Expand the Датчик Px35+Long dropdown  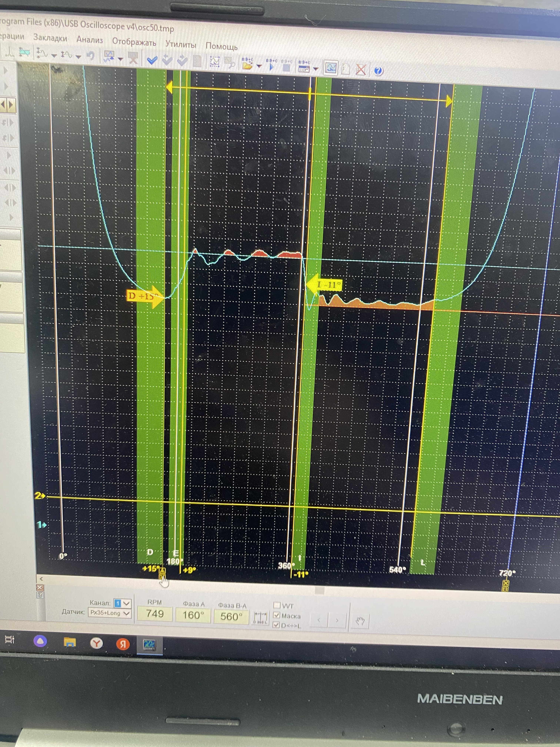click(x=127, y=613)
